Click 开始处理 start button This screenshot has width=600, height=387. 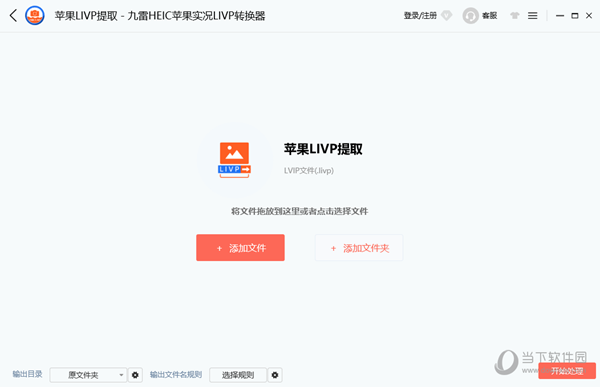tap(567, 371)
